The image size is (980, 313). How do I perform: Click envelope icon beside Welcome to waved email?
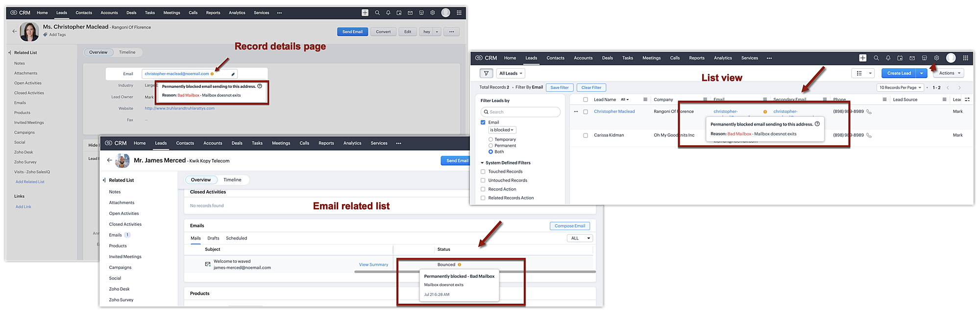click(208, 264)
